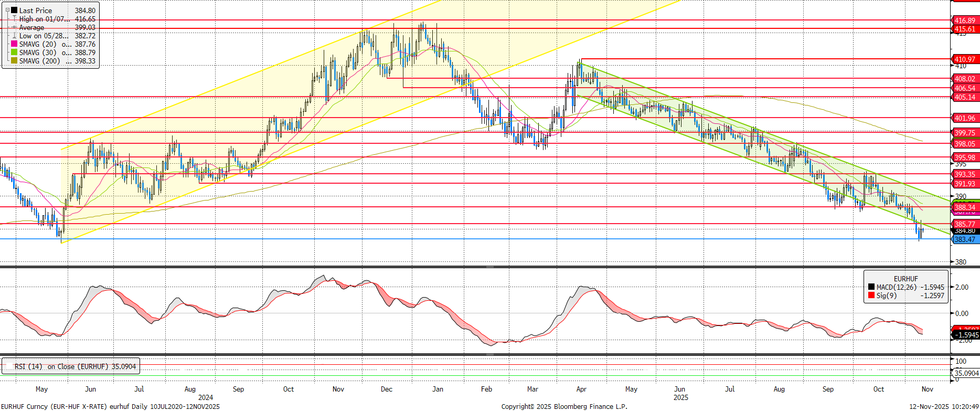The width and height of the screenshot is (980, 411).
Task: Select the 385.77 red price level tag
Action: coord(964,224)
